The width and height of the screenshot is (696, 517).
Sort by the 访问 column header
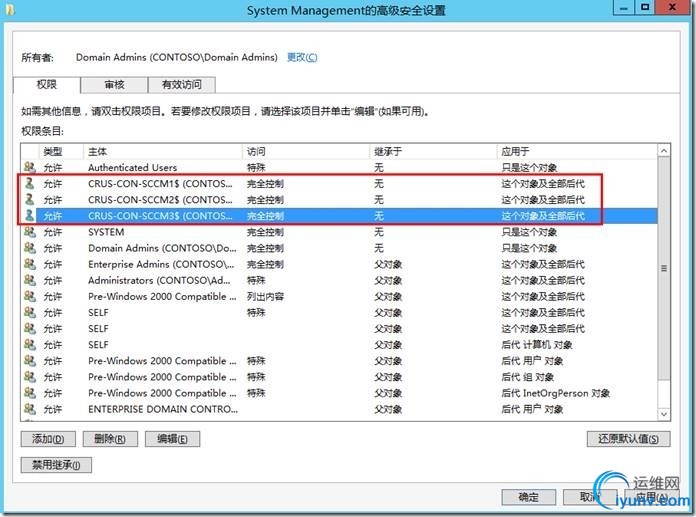tap(306, 151)
